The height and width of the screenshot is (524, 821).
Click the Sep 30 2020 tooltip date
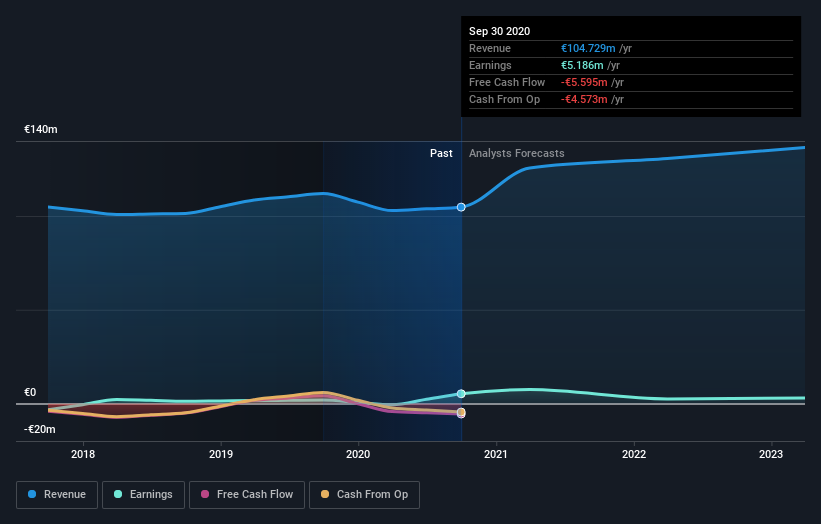500,31
